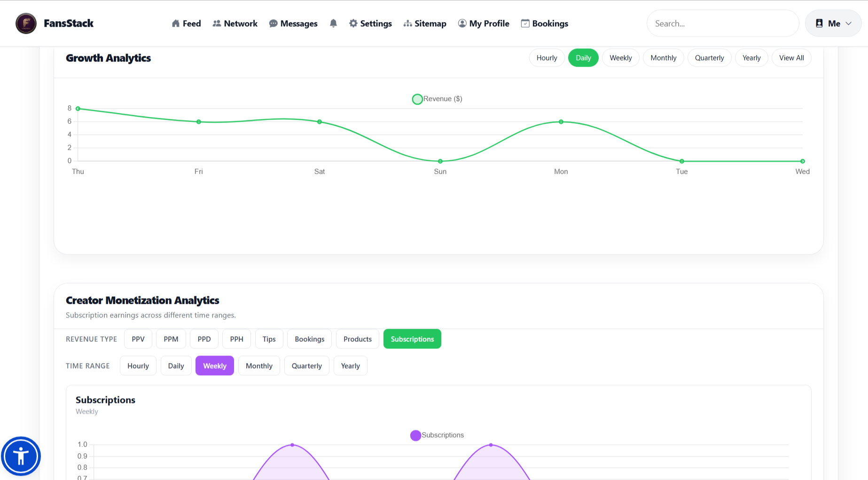Set time range to Quarterly

click(307, 366)
